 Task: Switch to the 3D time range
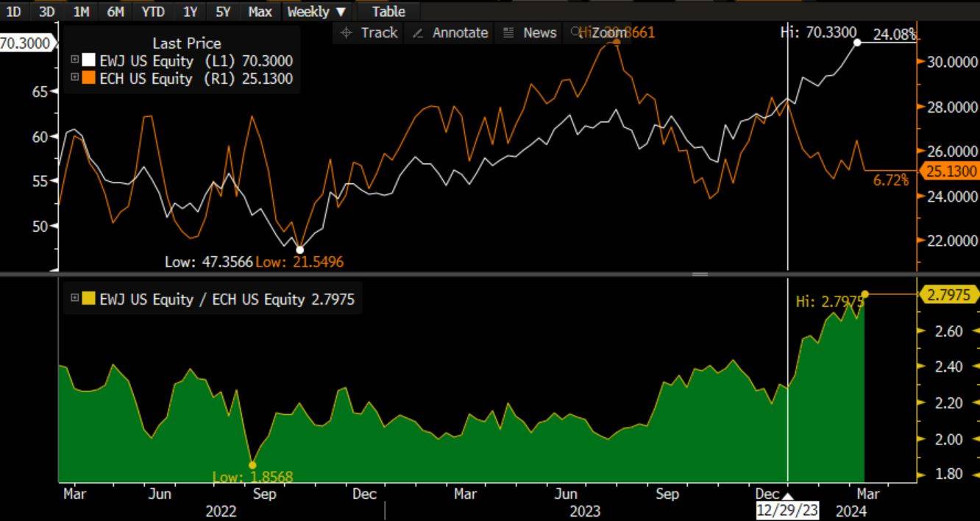[47, 11]
